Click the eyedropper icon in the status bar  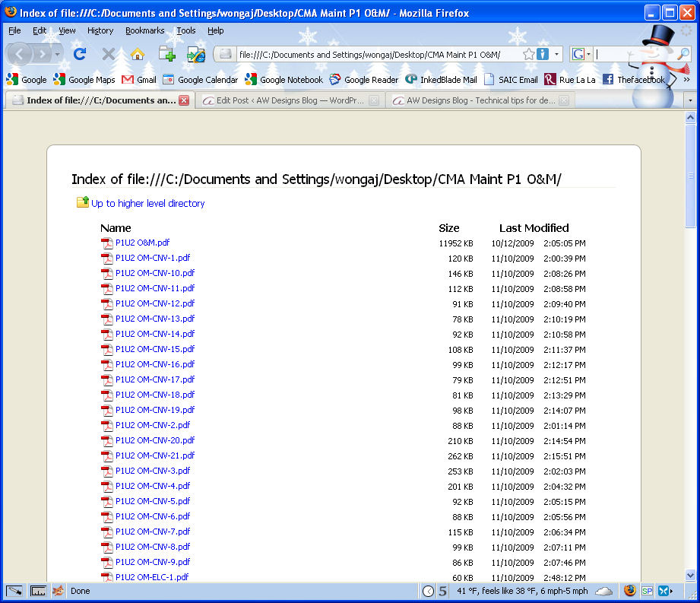(x=14, y=591)
